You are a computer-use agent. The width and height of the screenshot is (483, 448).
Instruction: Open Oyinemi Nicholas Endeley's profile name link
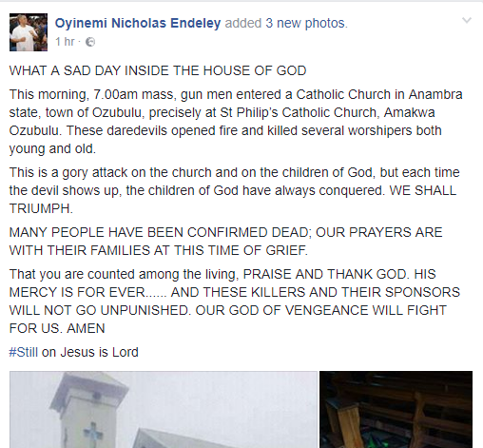[x=138, y=23]
